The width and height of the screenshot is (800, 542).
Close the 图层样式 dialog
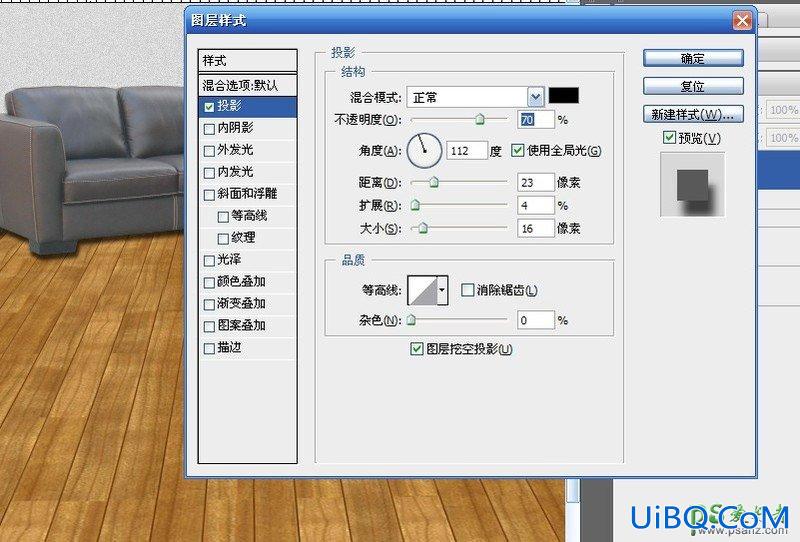[742, 21]
